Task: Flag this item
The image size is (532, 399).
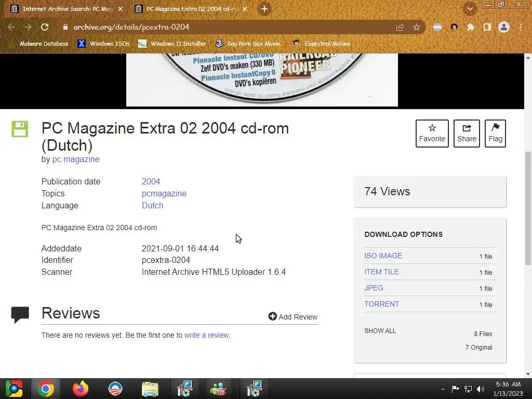Action: coord(495,134)
